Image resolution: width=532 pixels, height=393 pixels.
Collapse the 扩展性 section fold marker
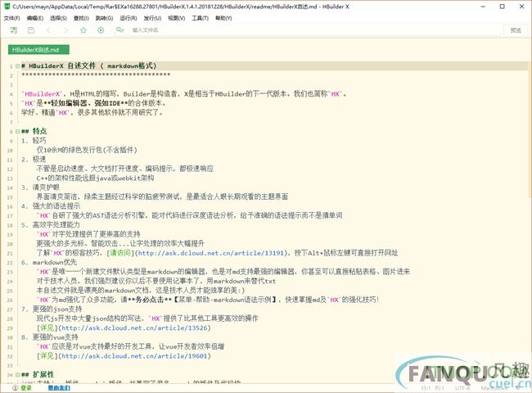[x=18, y=375]
